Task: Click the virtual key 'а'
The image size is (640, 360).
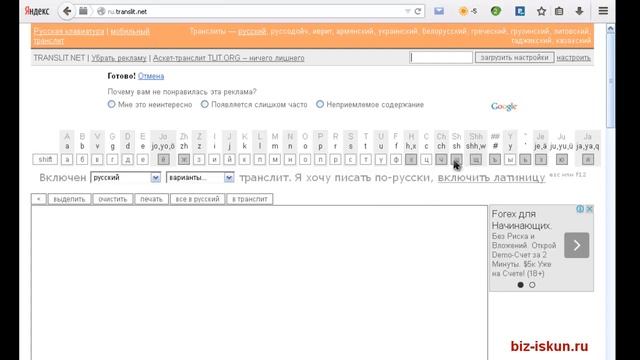Action: 67,160
